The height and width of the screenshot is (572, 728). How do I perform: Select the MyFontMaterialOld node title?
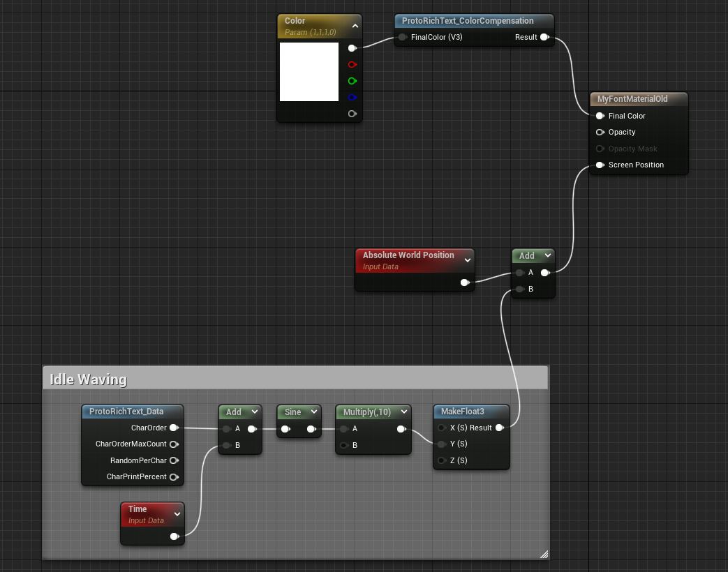632,99
